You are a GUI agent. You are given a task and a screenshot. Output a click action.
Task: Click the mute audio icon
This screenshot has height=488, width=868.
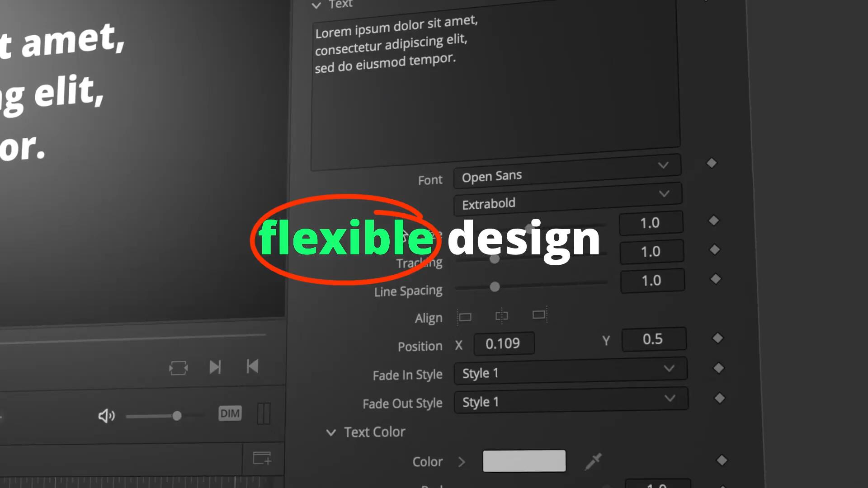(x=106, y=415)
